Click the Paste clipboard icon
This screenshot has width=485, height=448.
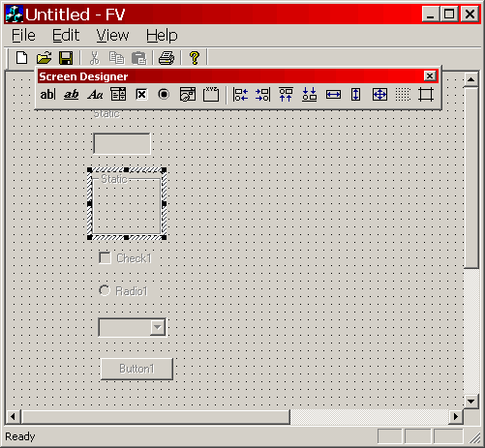pyautogui.click(x=139, y=58)
